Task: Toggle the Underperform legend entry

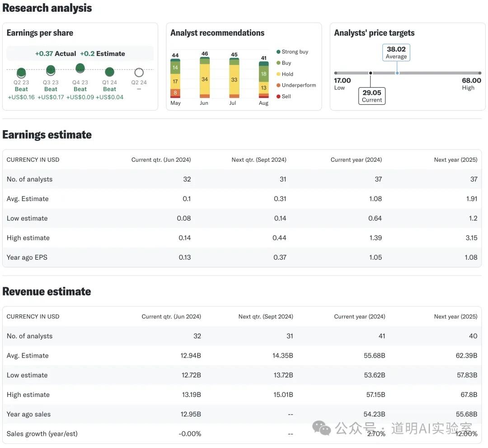Action: (296, 85)
